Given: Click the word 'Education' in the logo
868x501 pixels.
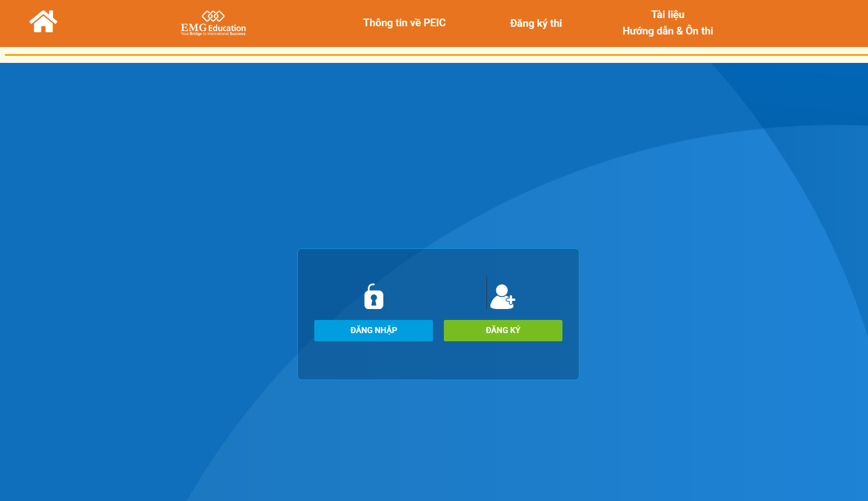Looking at the screenshot, I should (227, 28).
